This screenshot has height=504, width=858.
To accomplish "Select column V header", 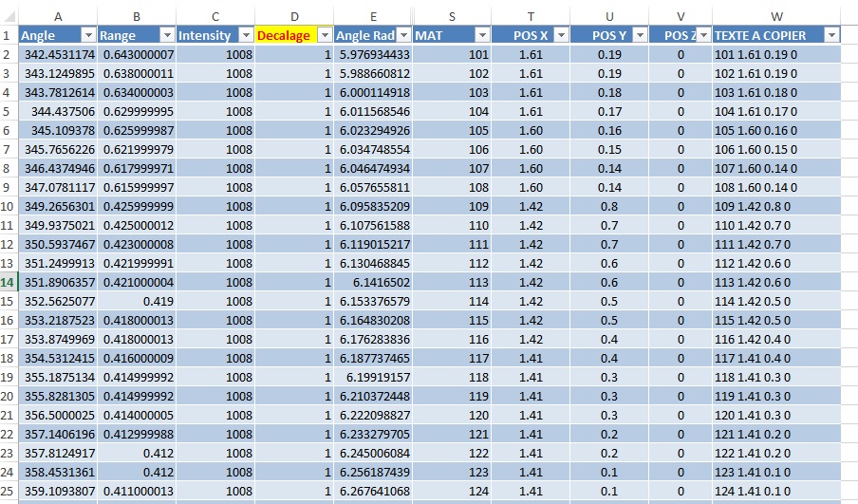I will [681, 16].
